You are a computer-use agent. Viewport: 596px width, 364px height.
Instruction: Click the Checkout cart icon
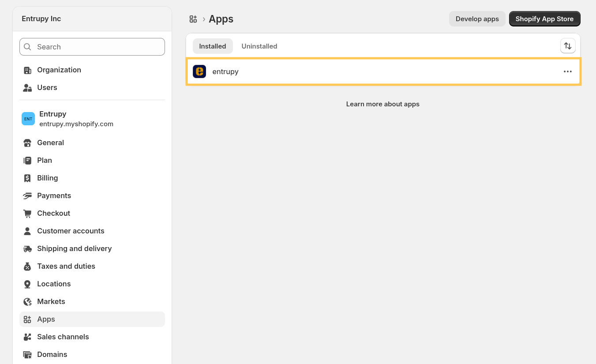(x=27, y=214)
